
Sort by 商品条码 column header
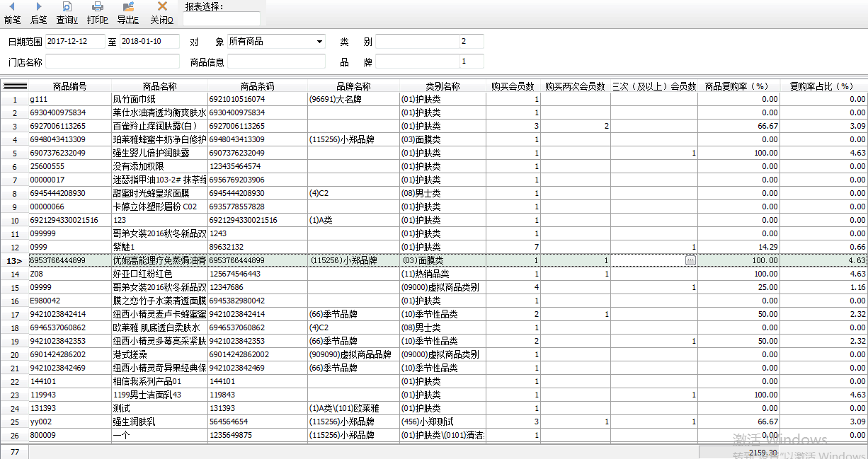point(257,86)
